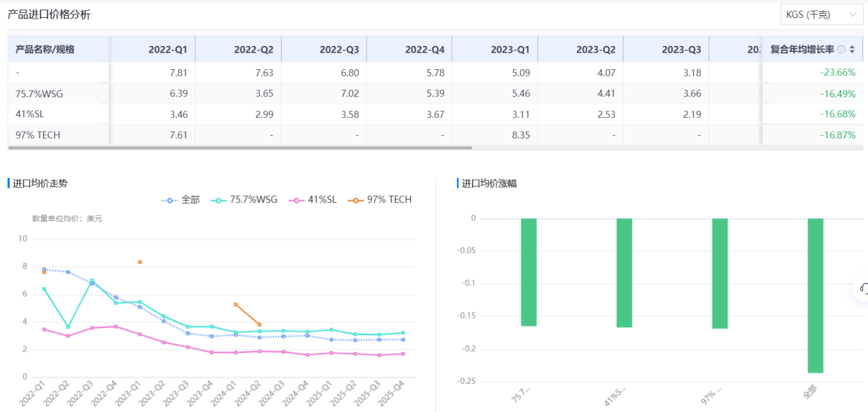Screen dimensions: 868x412
Task: Click the 全部 legend marker icon
Action: click(170, 199)
